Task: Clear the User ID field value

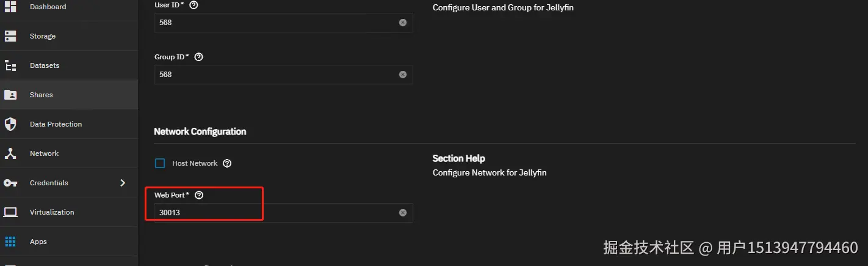Action: pyautogui.click(x=403, y=22)
